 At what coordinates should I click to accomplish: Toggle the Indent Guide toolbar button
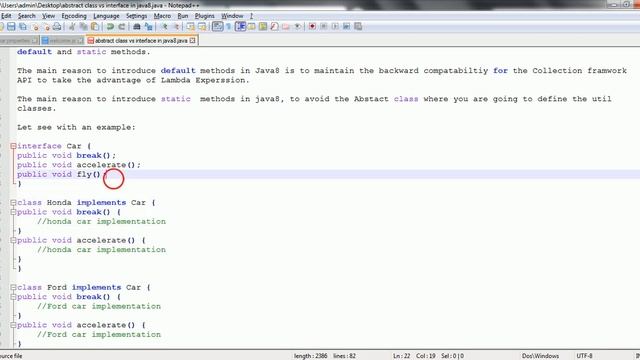240,27
